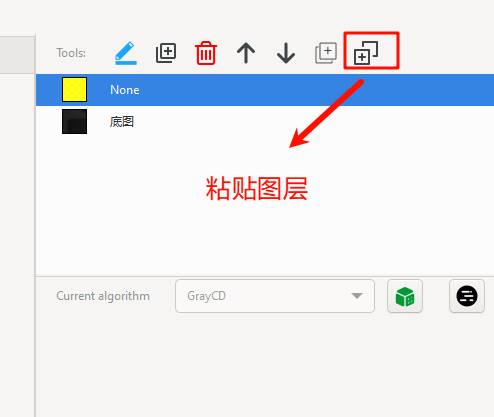Image resolution: width=494 pixels, height=417 pixels.
Task: Click the red 粘贴图层 annotation text
Action: pyautogui.click(x=257, y=189)
